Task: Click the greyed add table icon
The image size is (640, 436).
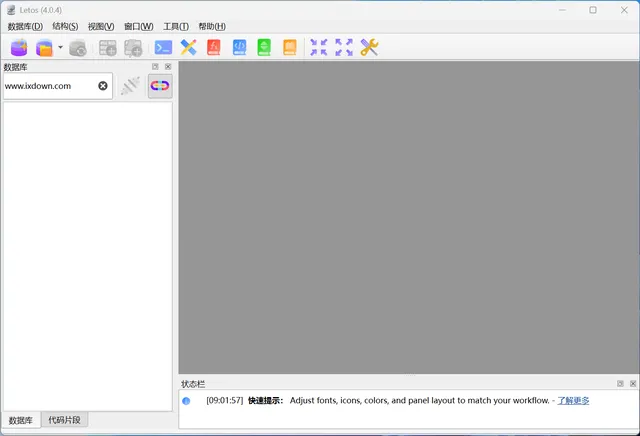Action: click(x=108, y=48)
